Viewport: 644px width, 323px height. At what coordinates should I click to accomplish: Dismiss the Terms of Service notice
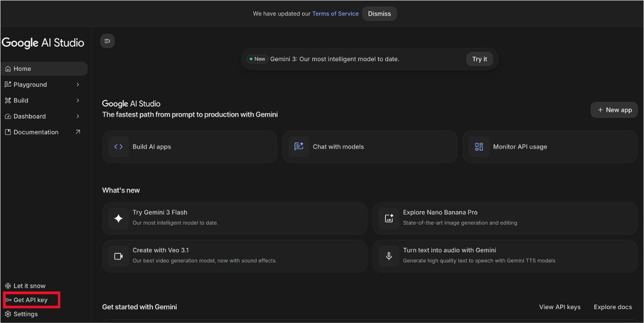click(379, 13)
